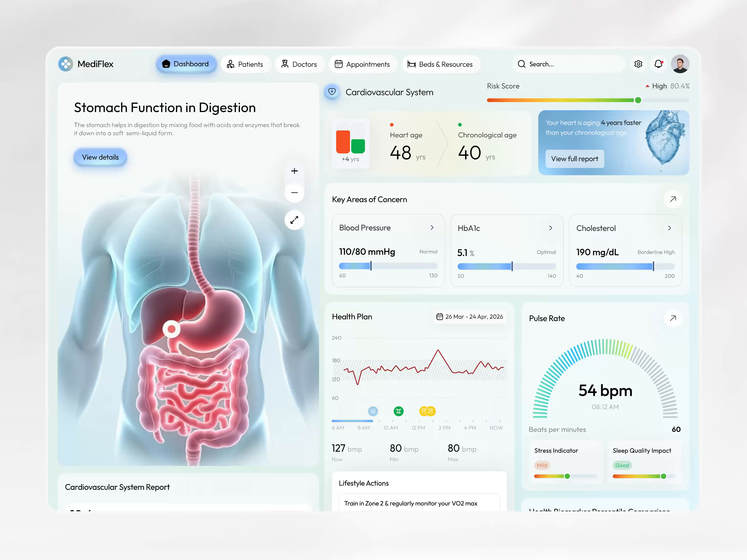Click View full report button
This screenshot has height=560, width=747.
coord(575,159)
